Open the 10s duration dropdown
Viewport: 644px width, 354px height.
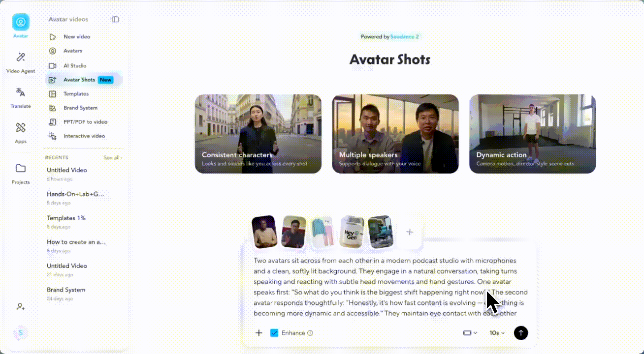click(497, 333)
